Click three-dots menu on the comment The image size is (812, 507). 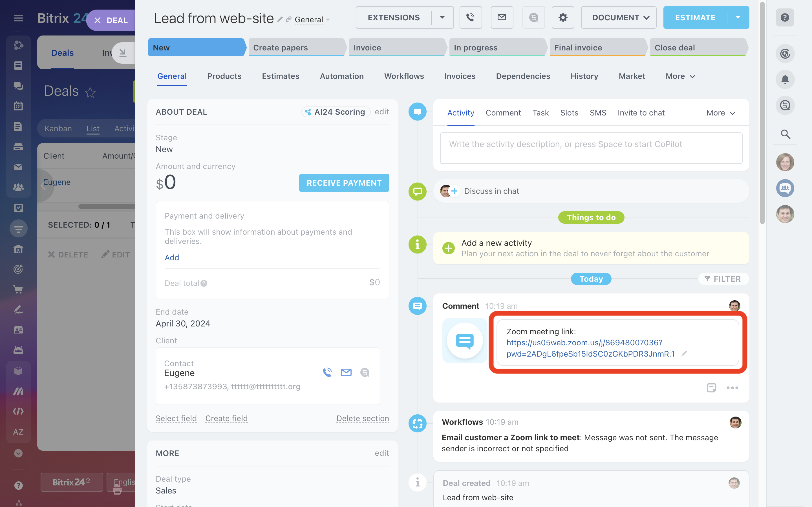pyautogui.click(x=732, y=388)
